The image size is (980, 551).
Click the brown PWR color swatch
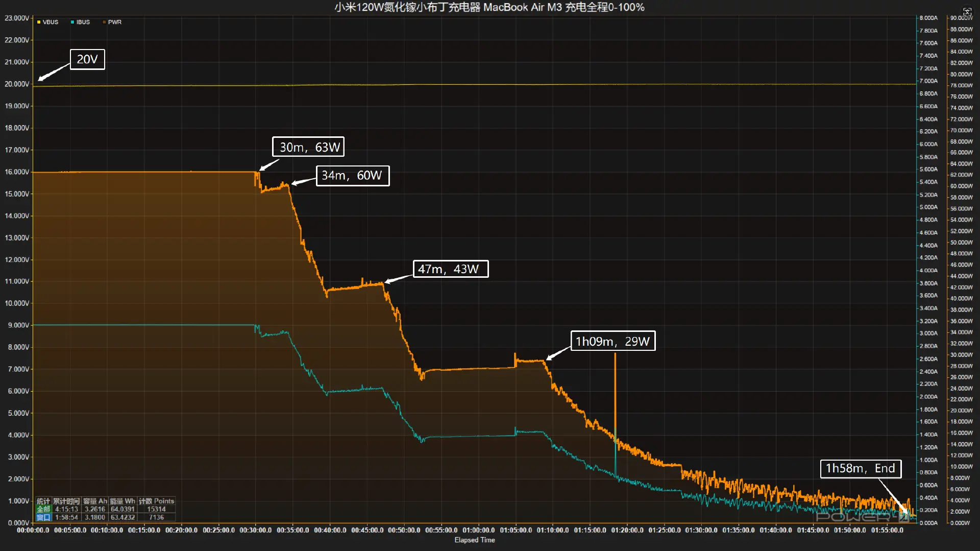104,22
